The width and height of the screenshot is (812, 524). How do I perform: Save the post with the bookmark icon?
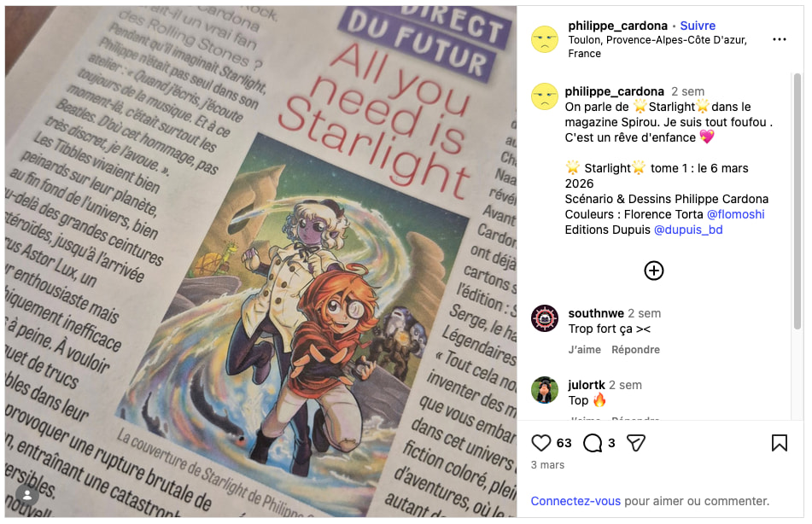(x=780, y=443)
